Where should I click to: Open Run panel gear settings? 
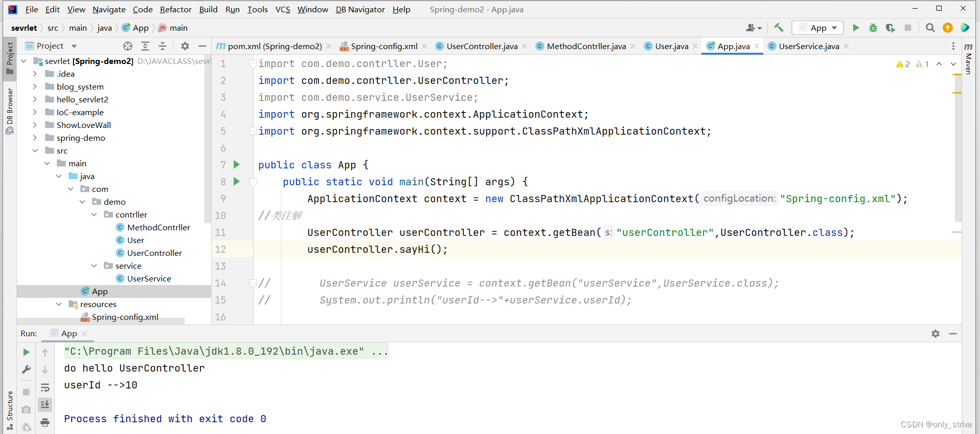(936, 334)
